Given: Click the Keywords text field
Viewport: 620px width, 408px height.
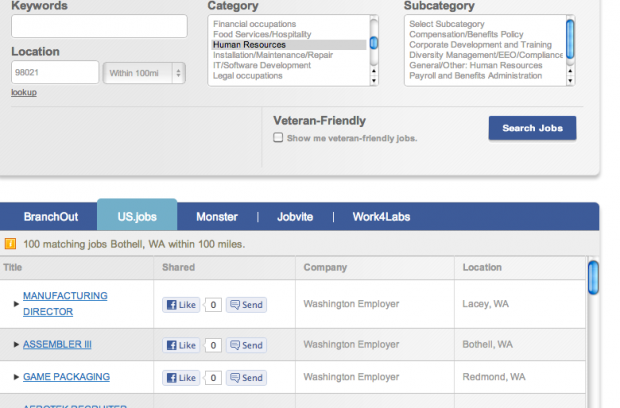Looking at the screenshot, I should coord(99,26).
